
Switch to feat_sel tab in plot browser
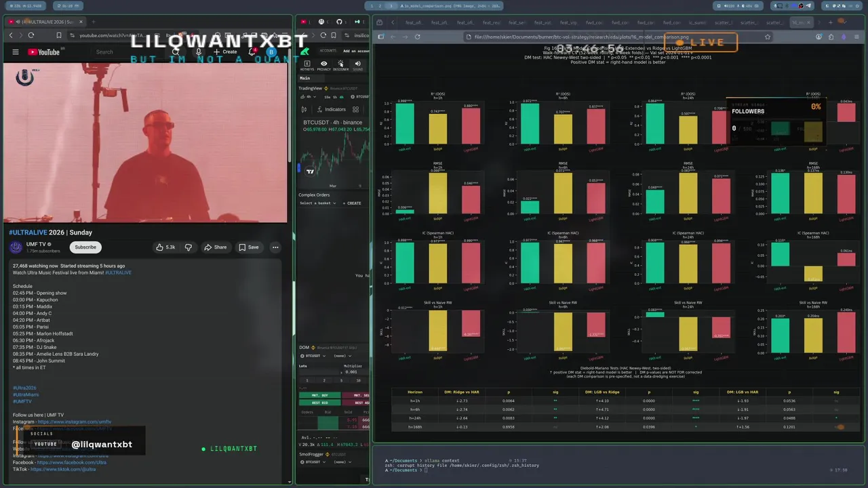coord(517,22)
